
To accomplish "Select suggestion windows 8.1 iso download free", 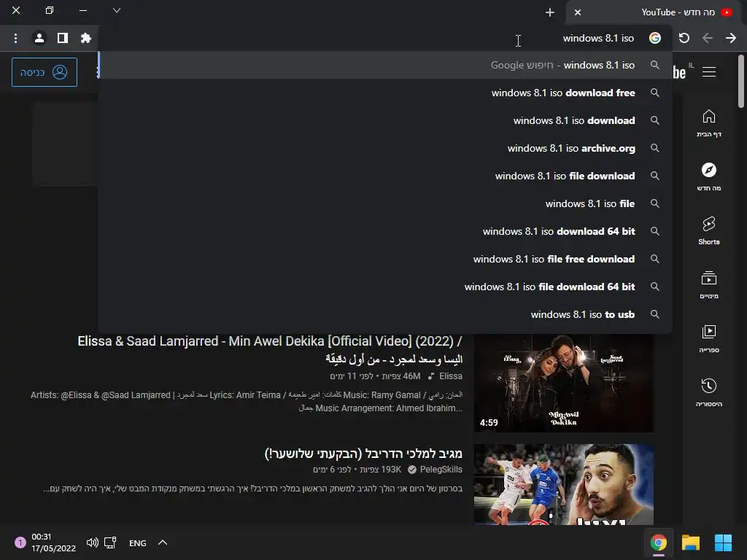I will click(x=385, y=93).
